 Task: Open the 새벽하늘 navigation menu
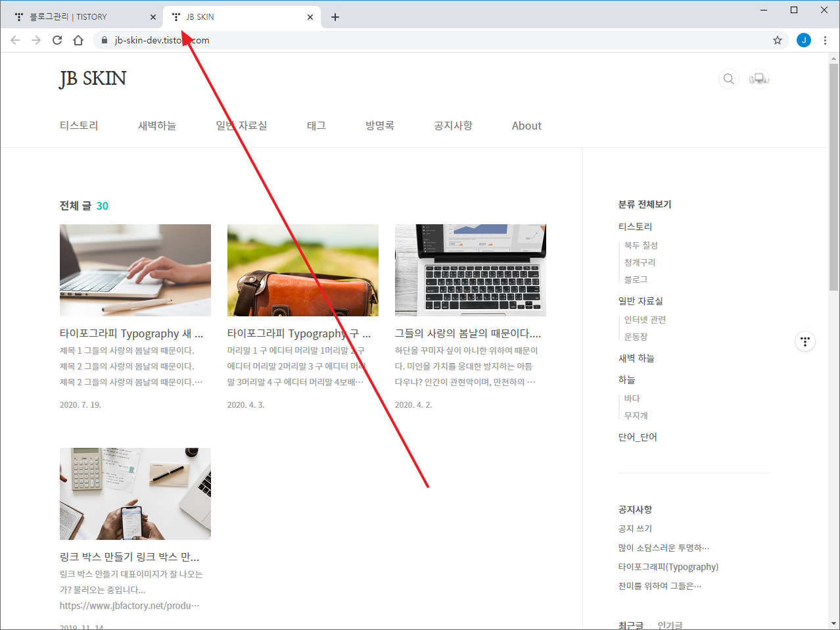click(157, 126)
